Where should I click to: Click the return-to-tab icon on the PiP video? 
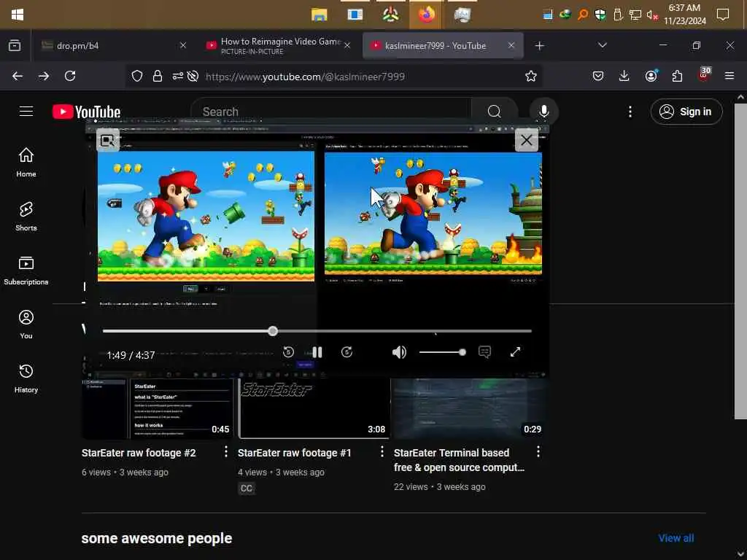pyautogui.click(x=108, y=140)
